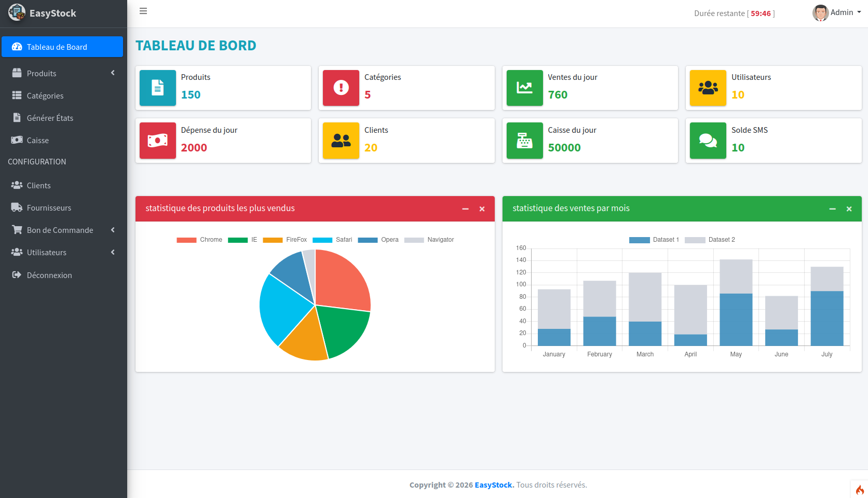Screen dimensions: 868x498
Task: Click the Caisse du jour register icon
Action: (524, 141)
